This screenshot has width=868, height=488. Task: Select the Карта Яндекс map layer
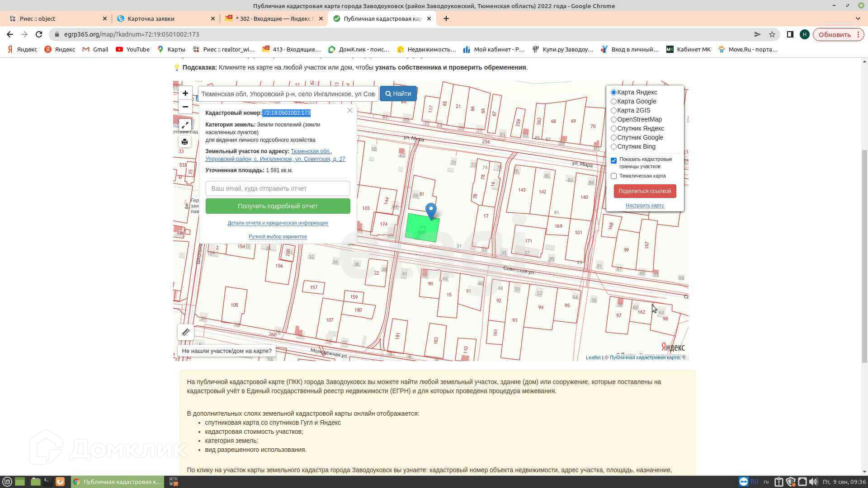coord(613,93)
